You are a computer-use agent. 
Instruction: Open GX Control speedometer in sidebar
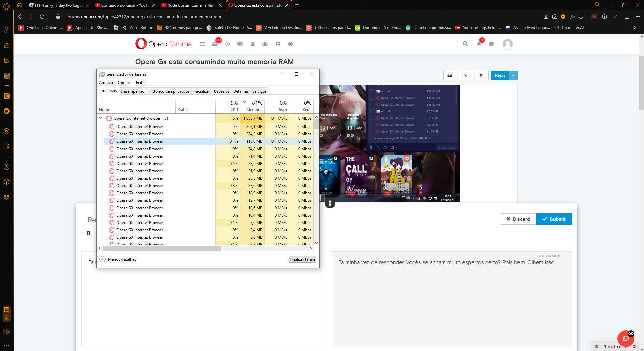click(6, 30)
